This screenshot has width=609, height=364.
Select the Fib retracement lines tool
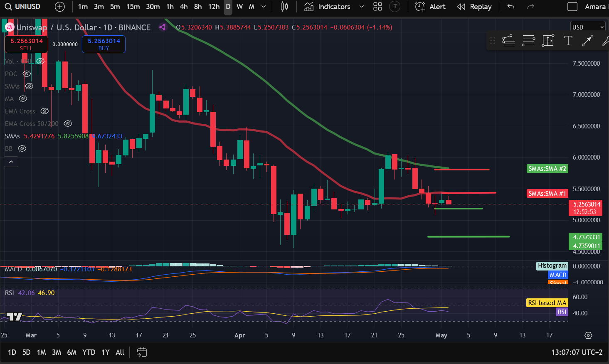[x=528, y=41]
